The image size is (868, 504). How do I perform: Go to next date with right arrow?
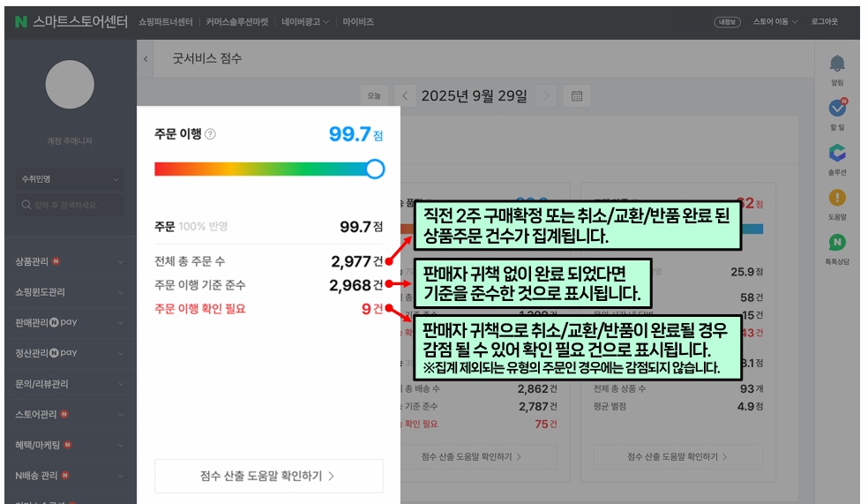pyautogui.click(x=546, y=95)
